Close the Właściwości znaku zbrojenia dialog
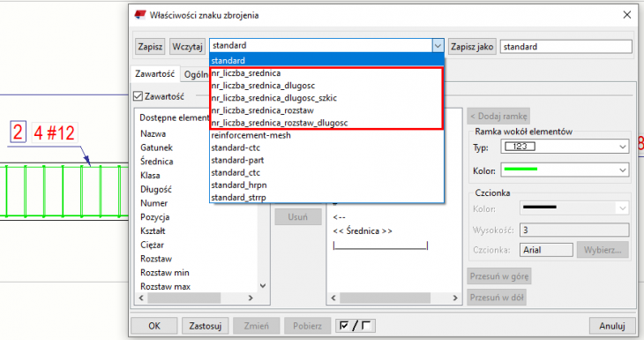The height and width of the screenshot is (340, 644). point(626,15)
